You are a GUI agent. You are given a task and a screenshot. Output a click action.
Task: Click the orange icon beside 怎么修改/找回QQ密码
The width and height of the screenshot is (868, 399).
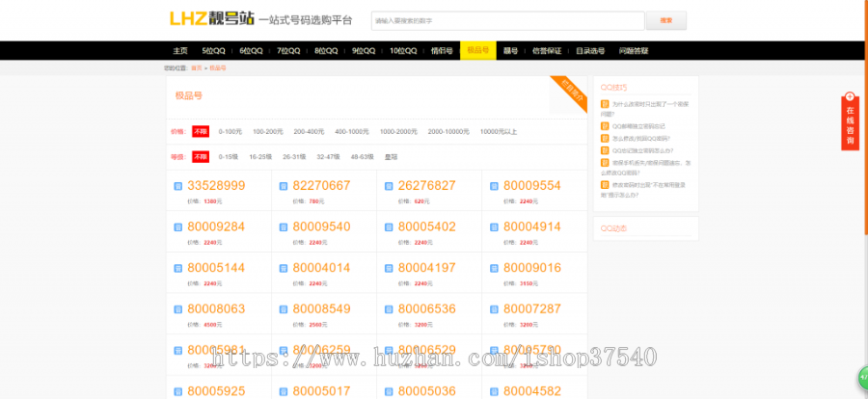click(x=605, y=138)
